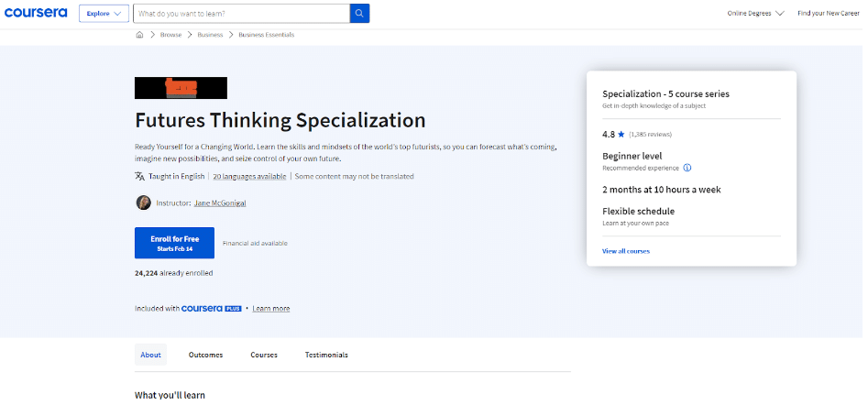Open the Business breadcrumb

click(210, 34)
